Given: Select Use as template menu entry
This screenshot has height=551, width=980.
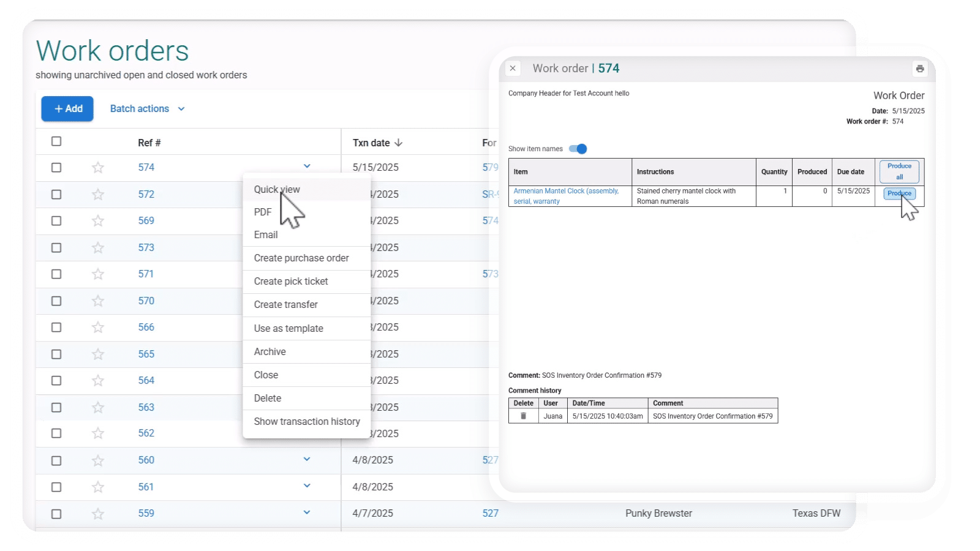Looking at the screenshot, I should 307,329.
